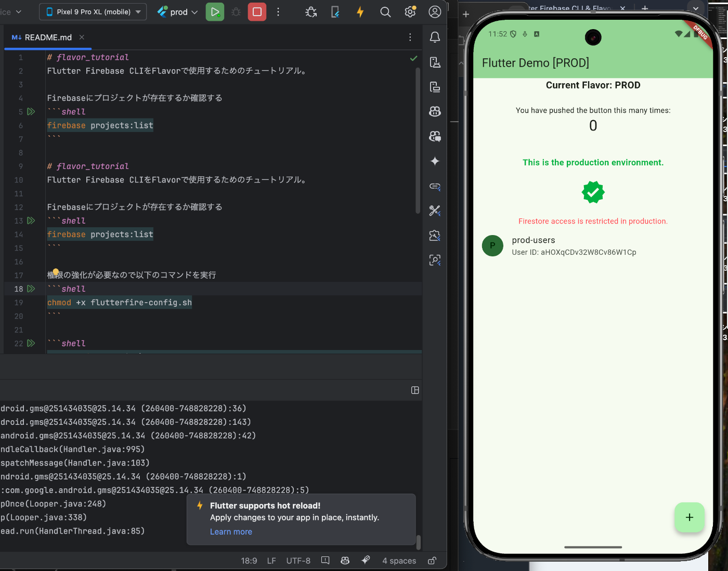728x571 pixels.
Task: Open Search Everywhere magnifier
Action: point(385,12)
